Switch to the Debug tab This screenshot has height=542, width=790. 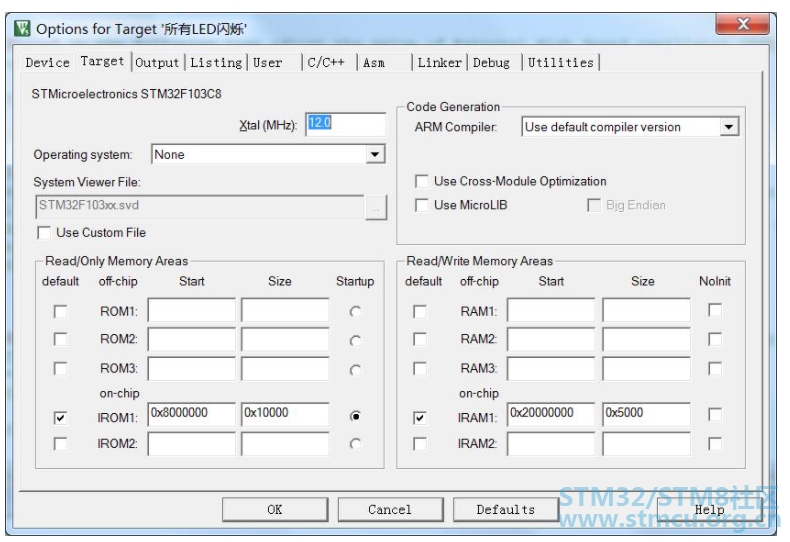pyautogui.click(x=491, y=62)
